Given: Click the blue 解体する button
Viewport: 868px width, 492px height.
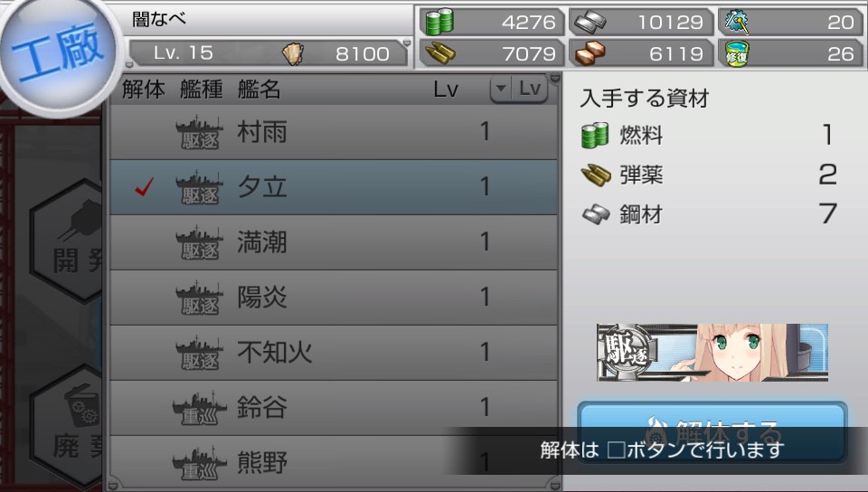Looking at the screenshot, I should coord(712,430).
